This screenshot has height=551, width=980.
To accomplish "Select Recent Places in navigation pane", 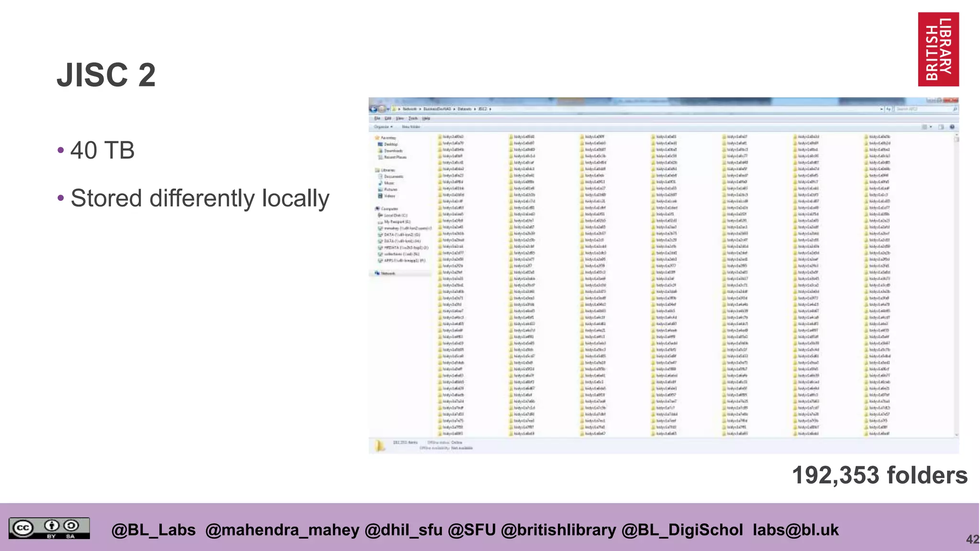I will pyautogui.click(x=392, y=157).
